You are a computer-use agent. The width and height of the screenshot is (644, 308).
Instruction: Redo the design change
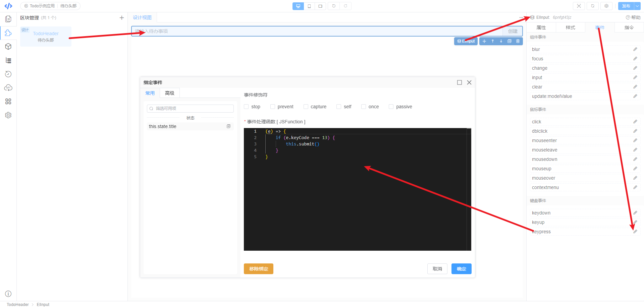345,6
